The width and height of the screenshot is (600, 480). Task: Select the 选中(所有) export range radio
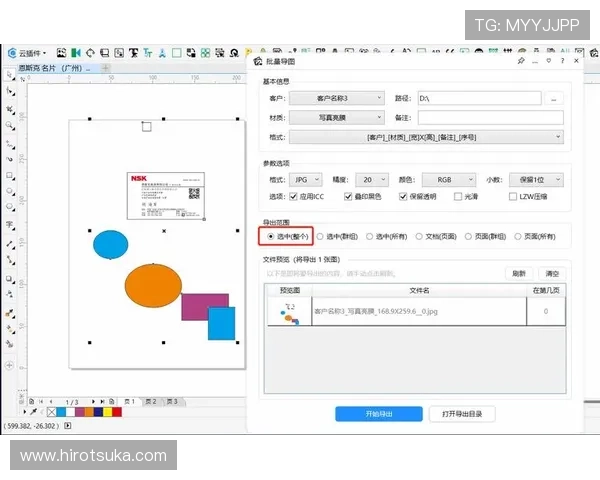click(x=369, y=237)
